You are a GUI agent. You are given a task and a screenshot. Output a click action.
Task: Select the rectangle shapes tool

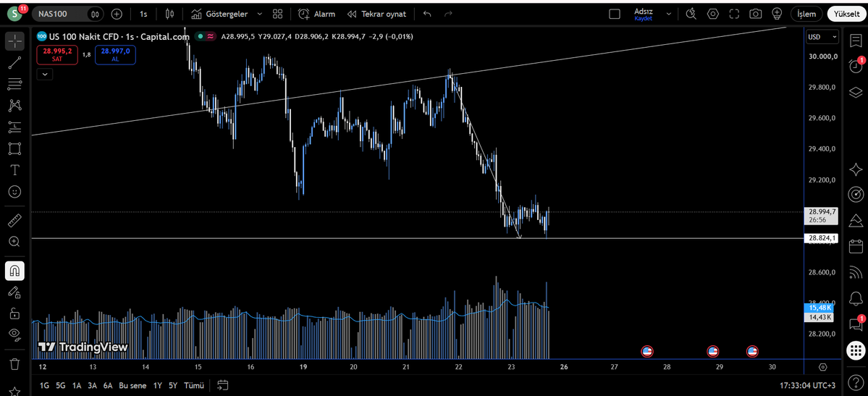[x=15, y=148]
